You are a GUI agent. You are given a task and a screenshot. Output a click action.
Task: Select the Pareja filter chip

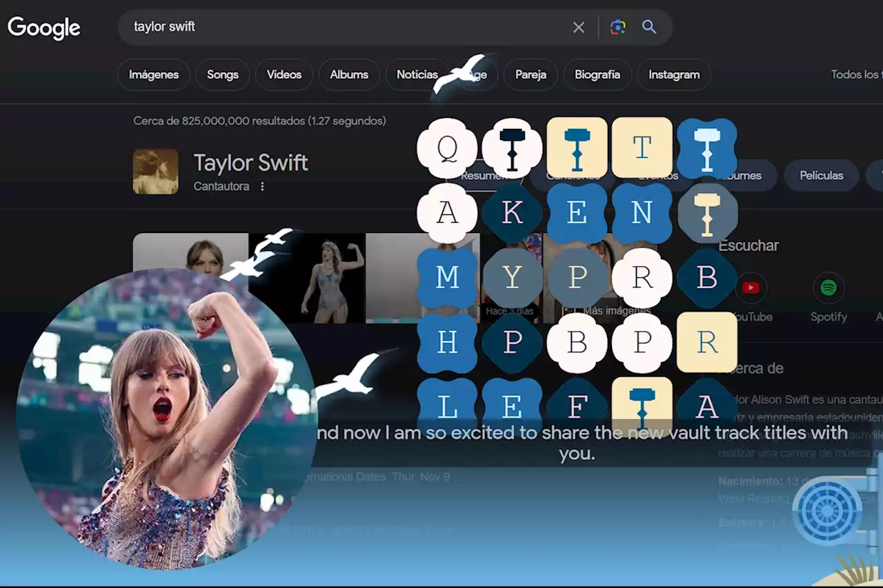click(x=530, y=74)
